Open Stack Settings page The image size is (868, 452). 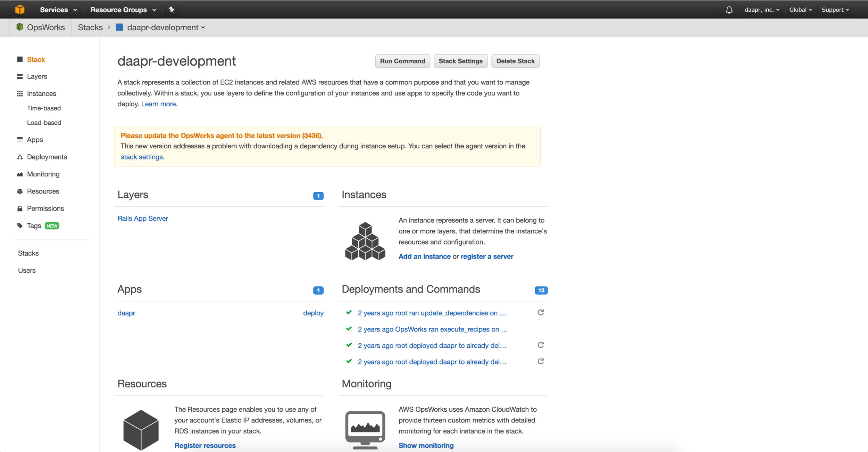460,61
